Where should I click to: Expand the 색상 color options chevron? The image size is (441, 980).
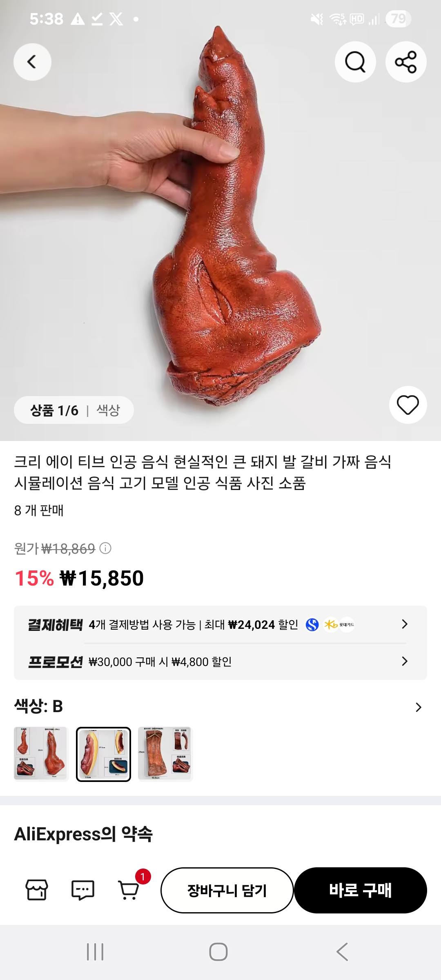418,707
